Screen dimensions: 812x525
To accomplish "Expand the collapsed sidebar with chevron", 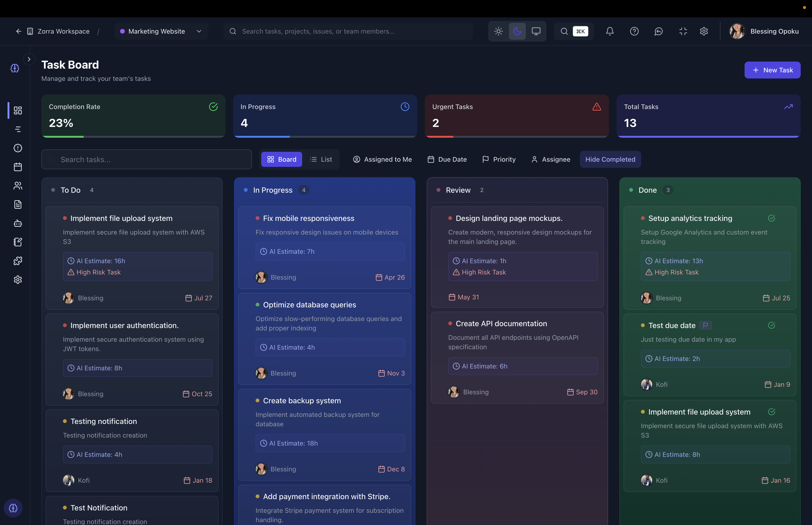I will [x=29, y=59].
